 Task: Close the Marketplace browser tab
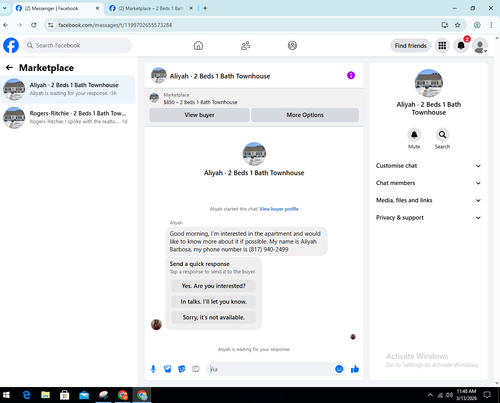(191, 8)
